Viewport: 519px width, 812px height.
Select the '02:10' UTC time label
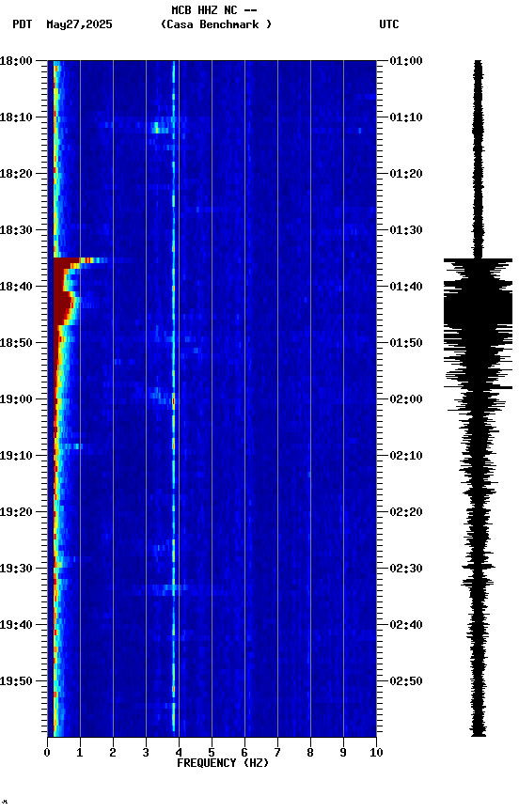(406, 456)
